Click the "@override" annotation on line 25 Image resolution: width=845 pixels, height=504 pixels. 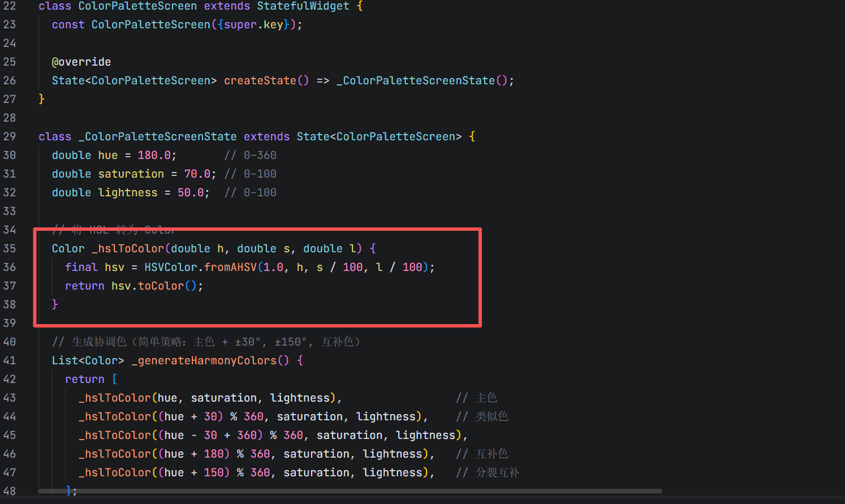click(x=81, y=62)
